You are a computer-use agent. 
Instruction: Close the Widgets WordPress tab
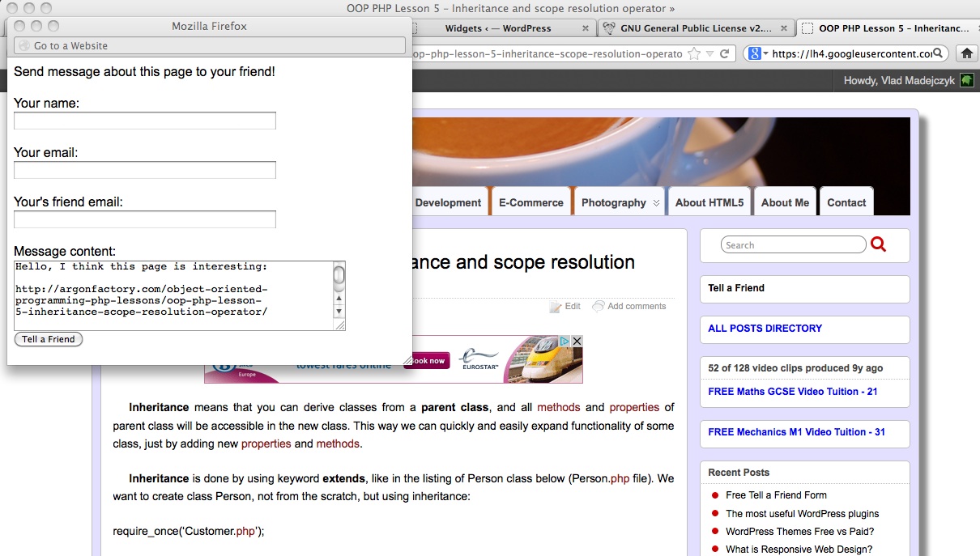point(586,28)
